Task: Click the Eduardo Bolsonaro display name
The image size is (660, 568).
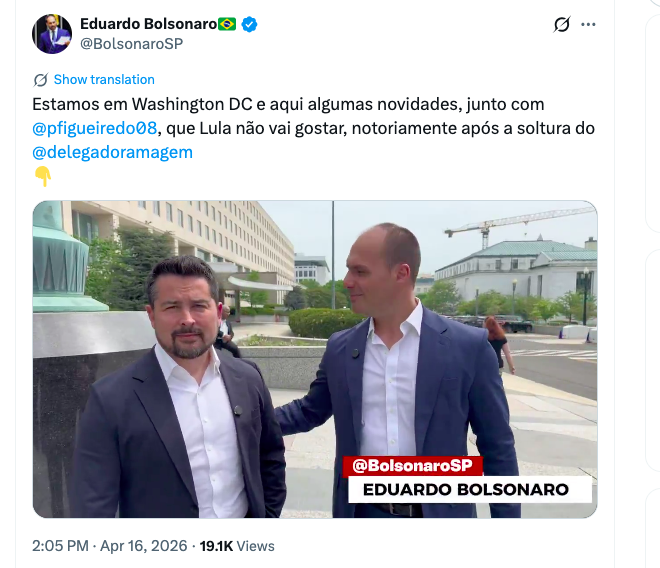Action: (149, 24)
